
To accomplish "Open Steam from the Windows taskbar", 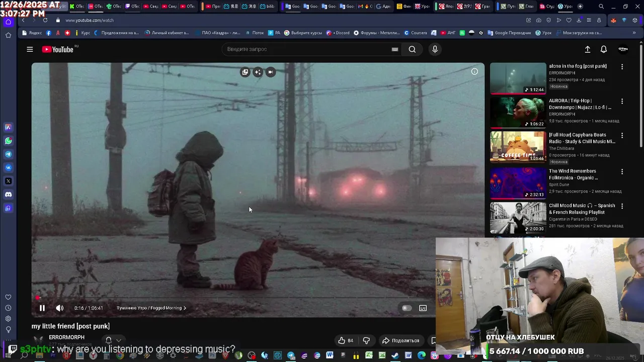I will (x=395, y=355).
